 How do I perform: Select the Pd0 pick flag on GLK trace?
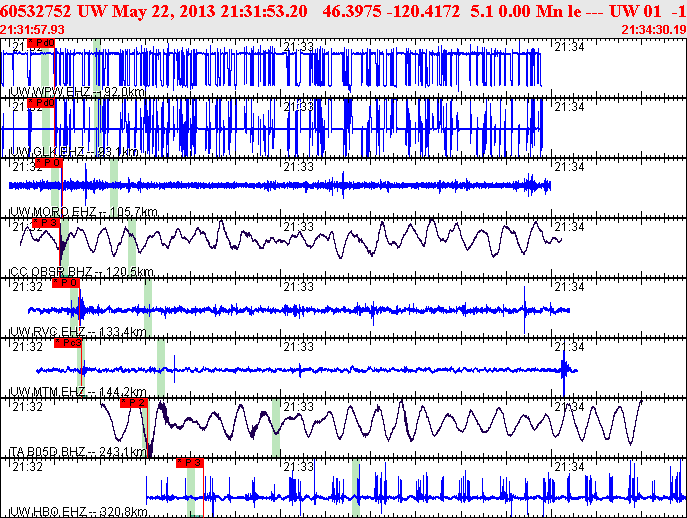(x=41, y=103)
